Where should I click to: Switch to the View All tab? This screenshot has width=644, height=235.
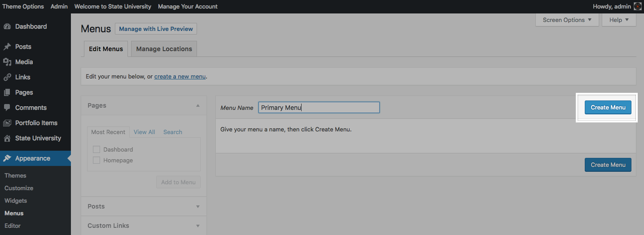click(x=145, y=132)
